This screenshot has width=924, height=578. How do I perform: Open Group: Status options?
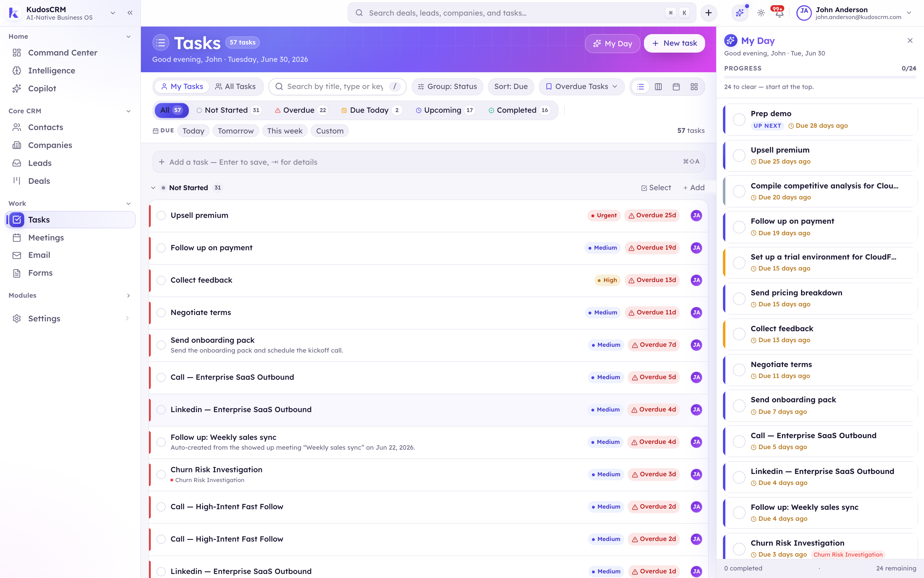tap(447, 87)
